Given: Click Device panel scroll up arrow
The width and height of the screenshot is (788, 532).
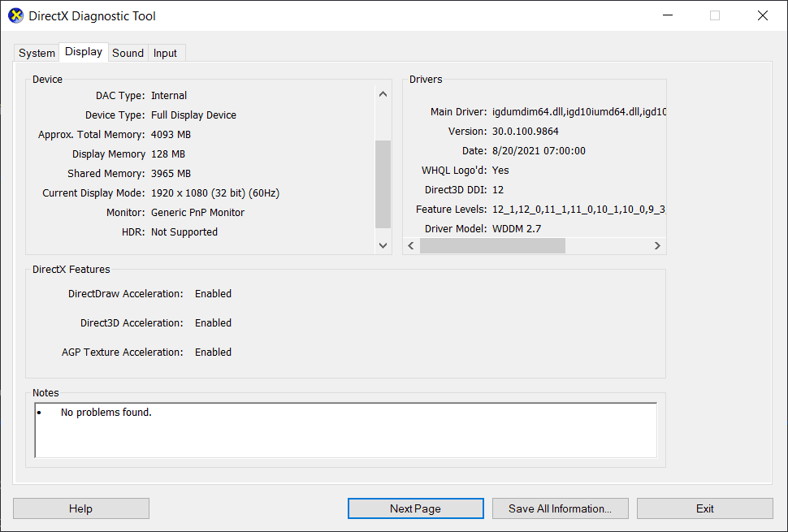Looking at the screenshot, I should 383,94.
